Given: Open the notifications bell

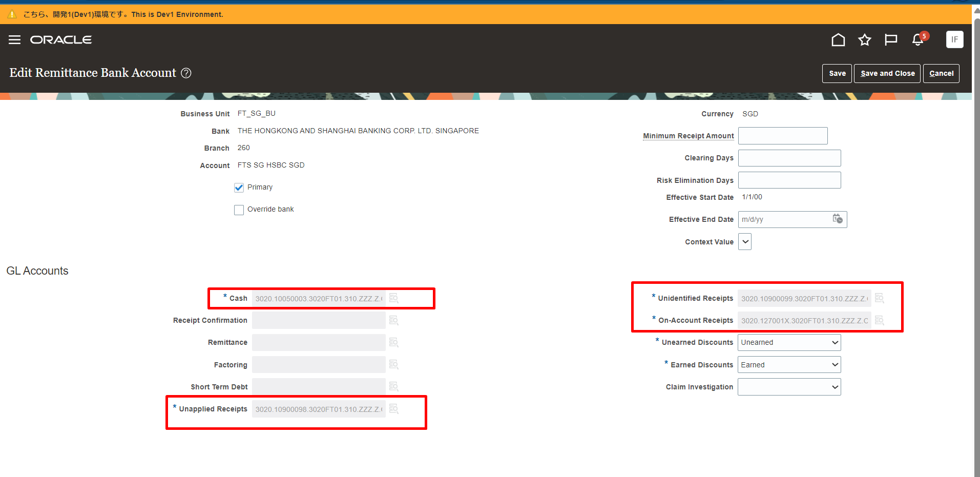Looking at the screenshot, I should [917, 39].
